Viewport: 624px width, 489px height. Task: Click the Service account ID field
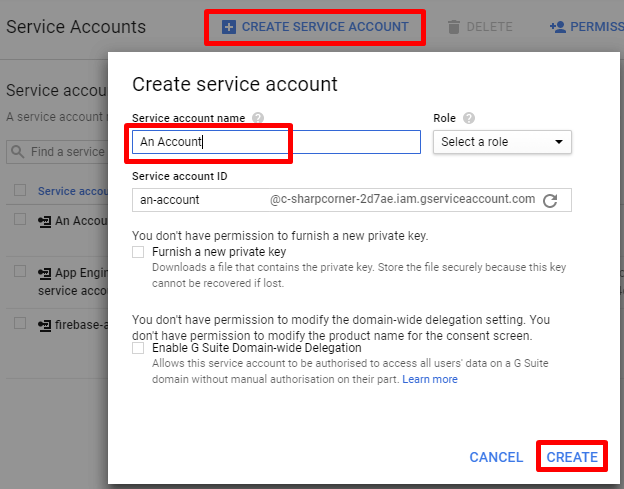click(x=200, y=200)
